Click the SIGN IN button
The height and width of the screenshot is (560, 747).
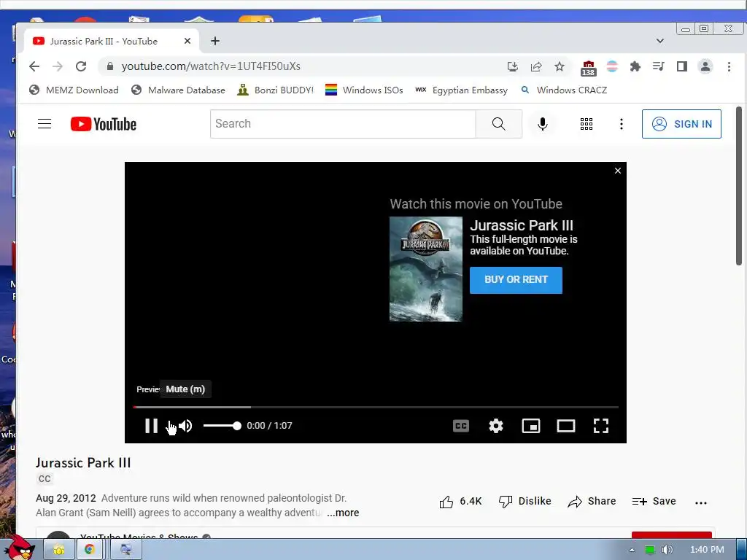[681, 124]
